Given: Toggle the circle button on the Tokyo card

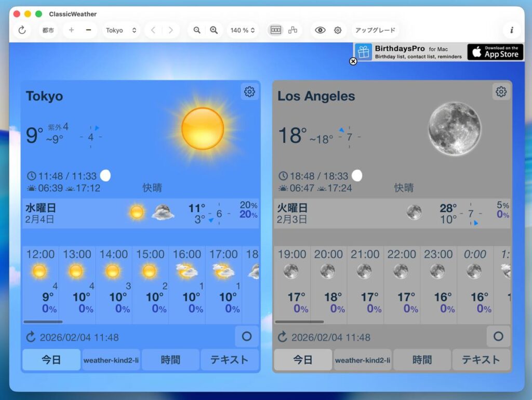Looking at the screenshot, I should click(x=247, y=337).
